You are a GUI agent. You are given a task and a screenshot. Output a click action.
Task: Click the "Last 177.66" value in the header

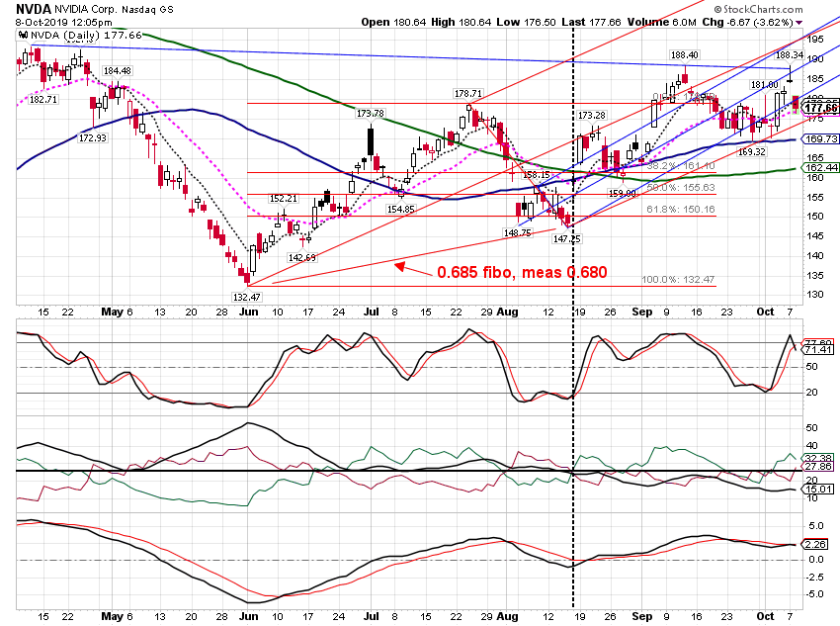(591, 23)
